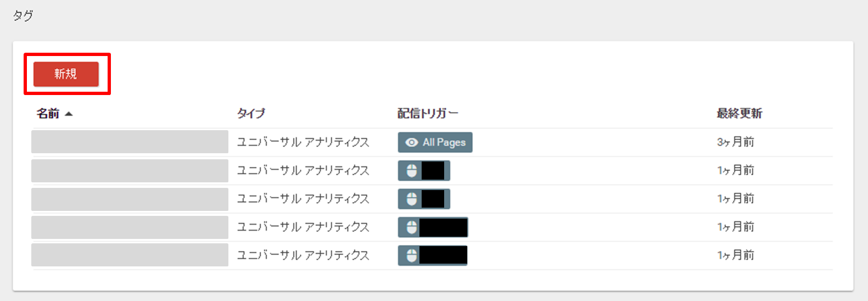This screenshot has height=301, width=868.
Task: Click the mouse trigger icon in second row
Action: click(x=411, y=171)
